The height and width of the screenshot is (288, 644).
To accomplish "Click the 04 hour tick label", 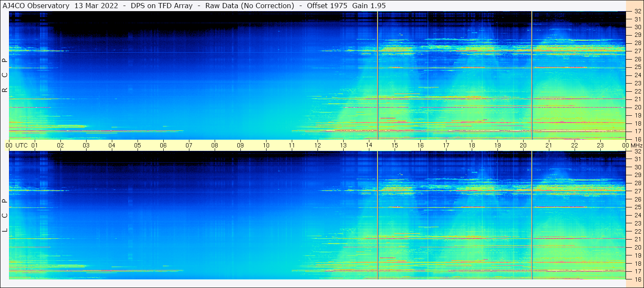I will click(112, 145).
